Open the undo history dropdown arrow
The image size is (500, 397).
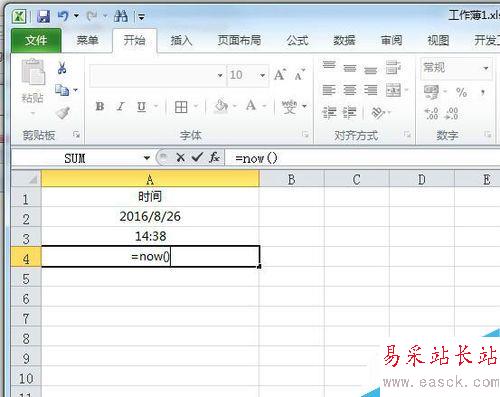tap(76, 16)
